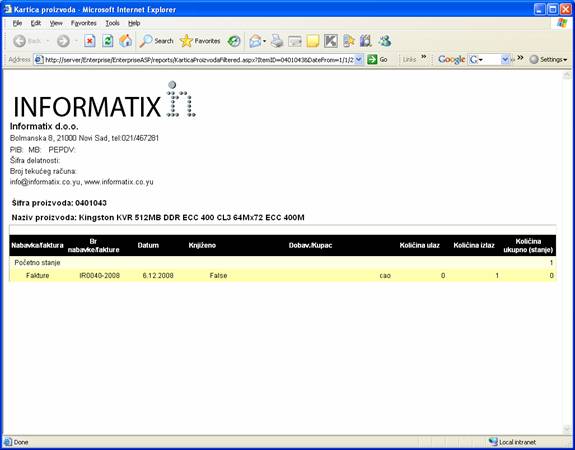Expand the Links toolbar chevron
Image resolution: width=575 pixels, height=450 pixels.
click(424, 57)
